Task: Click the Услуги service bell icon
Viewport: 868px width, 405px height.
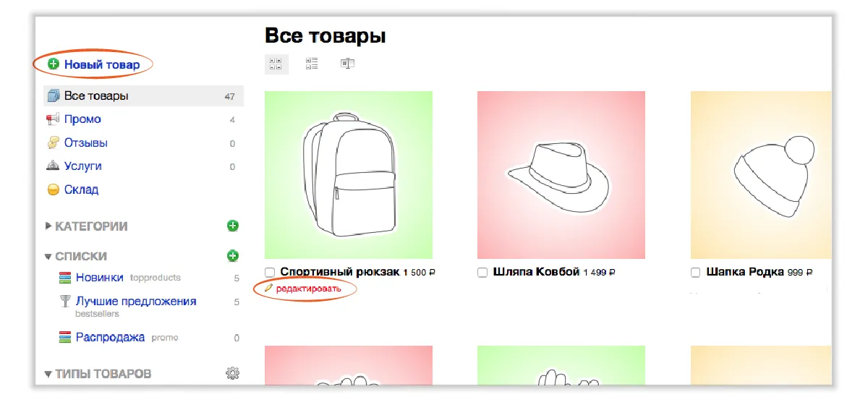Action: coord(53,166)
